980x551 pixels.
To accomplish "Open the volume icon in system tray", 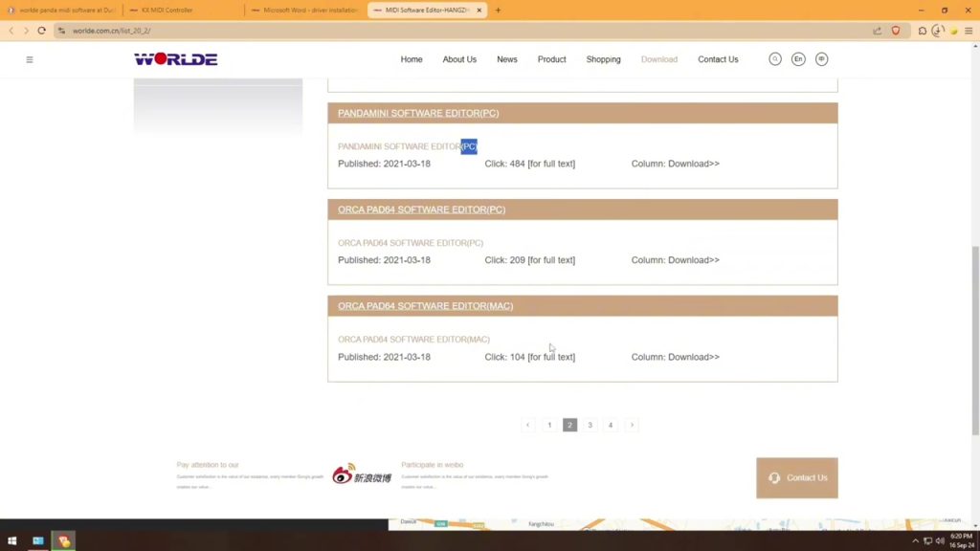I will tap(940, 541).
